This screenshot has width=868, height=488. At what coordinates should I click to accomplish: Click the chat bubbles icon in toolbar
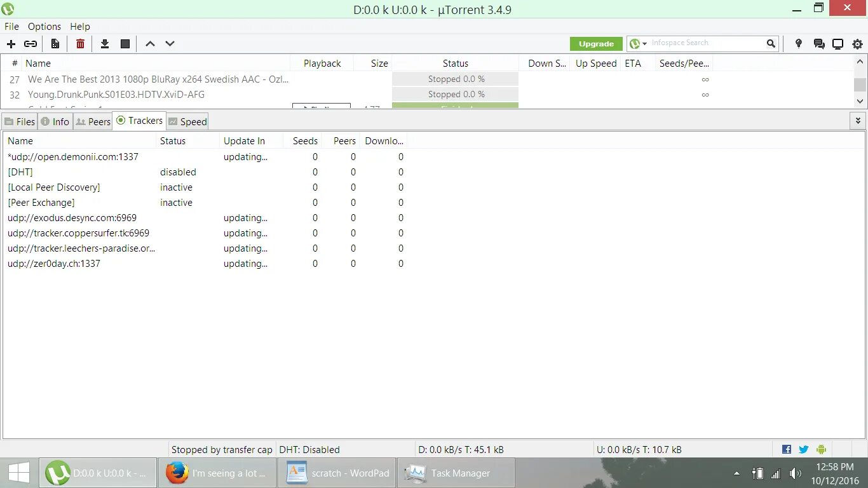click(819, 44)
